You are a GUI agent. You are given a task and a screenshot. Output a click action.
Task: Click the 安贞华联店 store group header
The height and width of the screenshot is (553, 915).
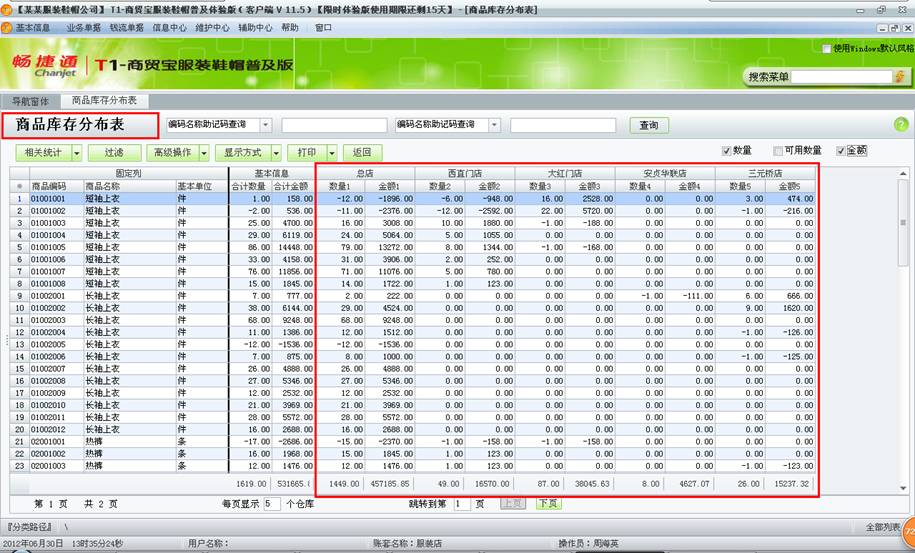click(665, 173)
